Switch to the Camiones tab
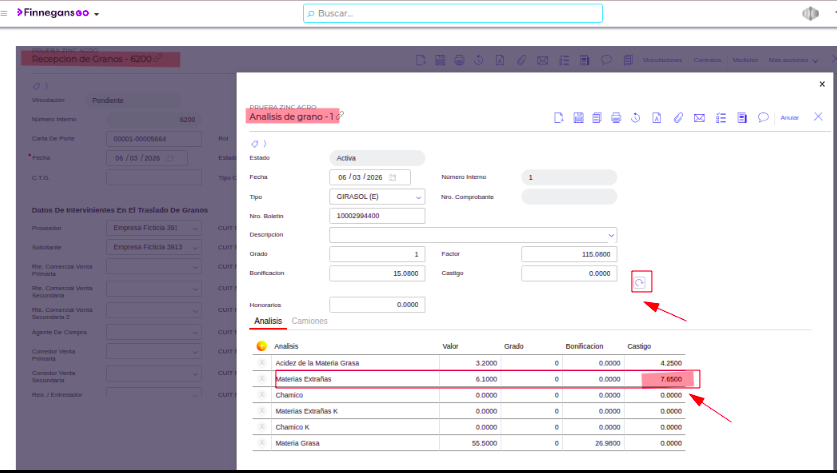The width and height of the screenshot is (837, 473). 309,321
